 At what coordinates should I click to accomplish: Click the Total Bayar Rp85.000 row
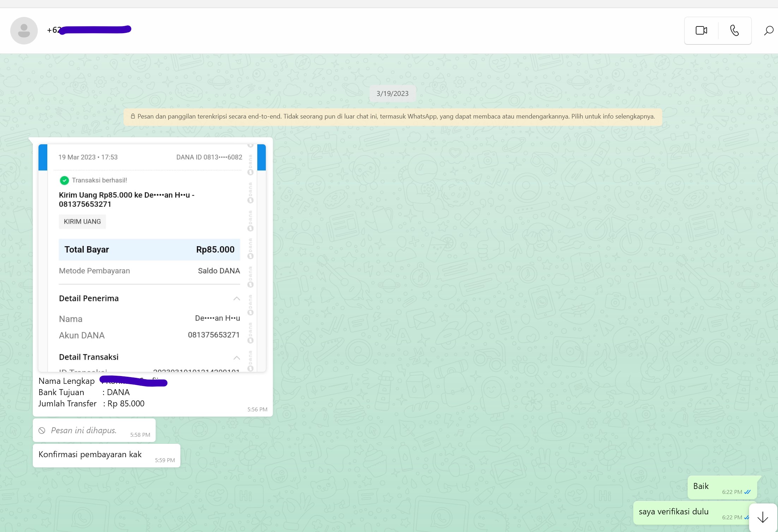point(149,250)
